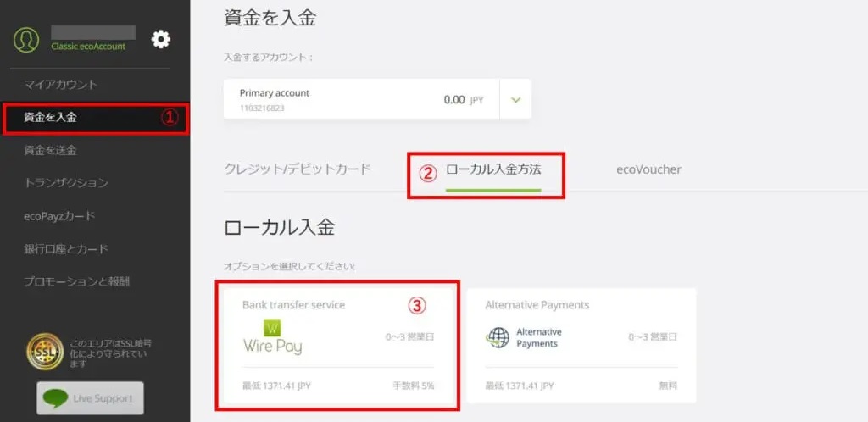Switch to ecoVoucher tab
Screen dimensions: 868x422
[x=648, y=169]
